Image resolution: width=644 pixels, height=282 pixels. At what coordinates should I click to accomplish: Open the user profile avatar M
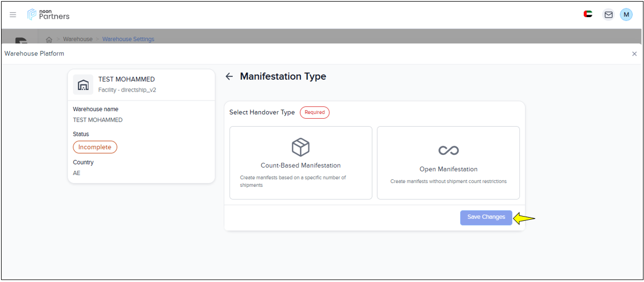click(626, 15)
